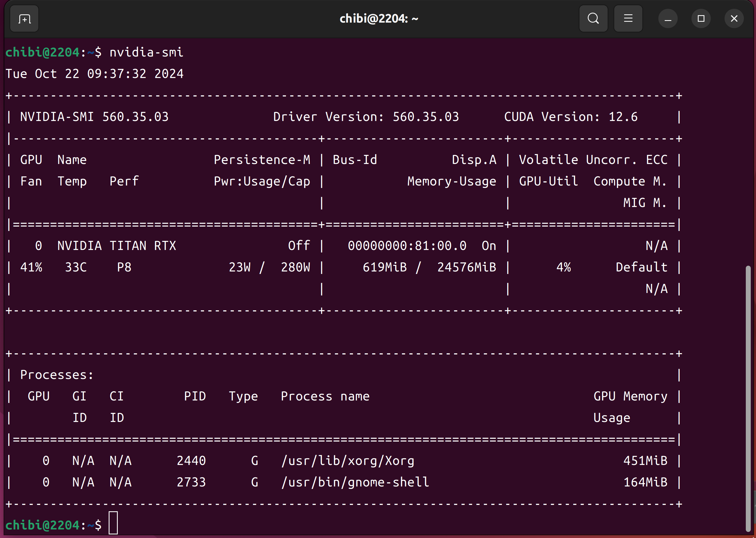The height and width of the screenshot is (538, 756).
Task: Click PID 2440 in processes table
Action: [191, 461]
